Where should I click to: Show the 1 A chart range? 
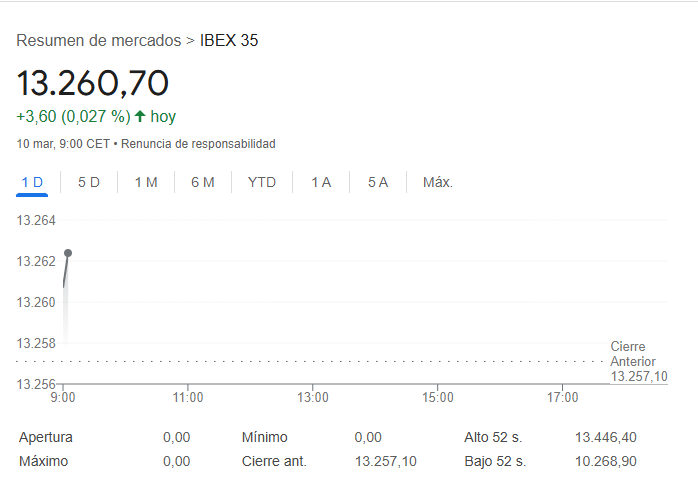[321, 182]
